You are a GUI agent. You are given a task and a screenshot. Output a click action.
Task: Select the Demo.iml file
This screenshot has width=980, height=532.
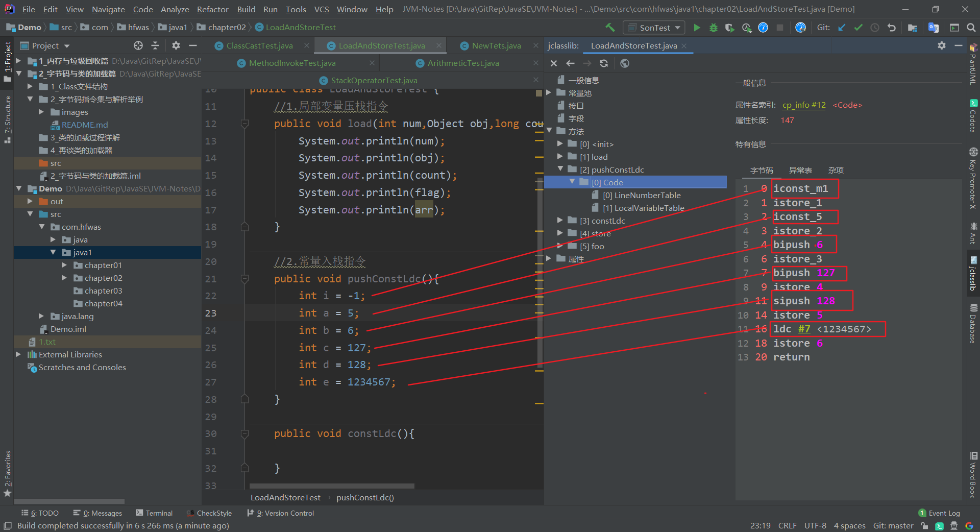[x=68, y=329]
